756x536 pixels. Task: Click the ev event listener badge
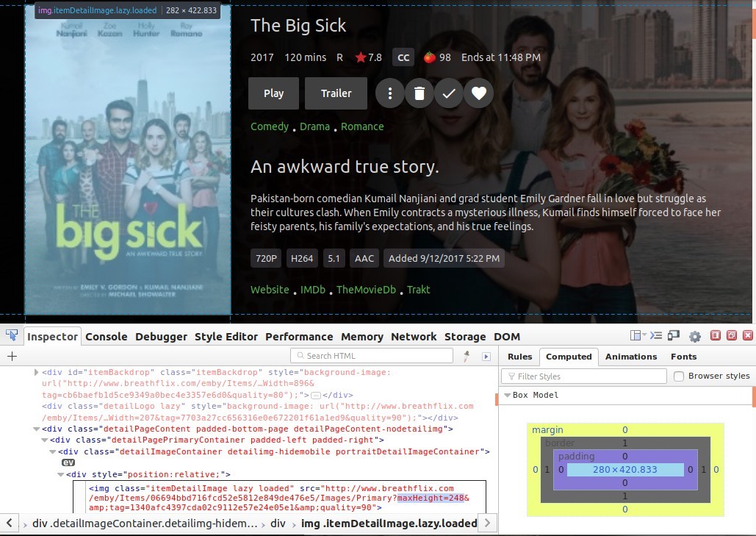[68, 462]
